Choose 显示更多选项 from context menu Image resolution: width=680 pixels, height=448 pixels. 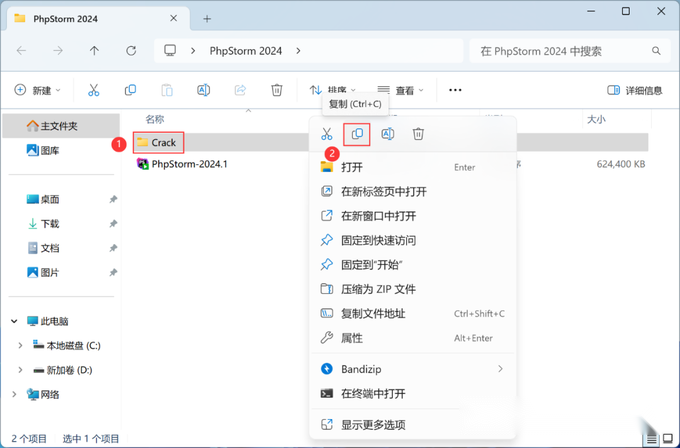tap(413, 425)
